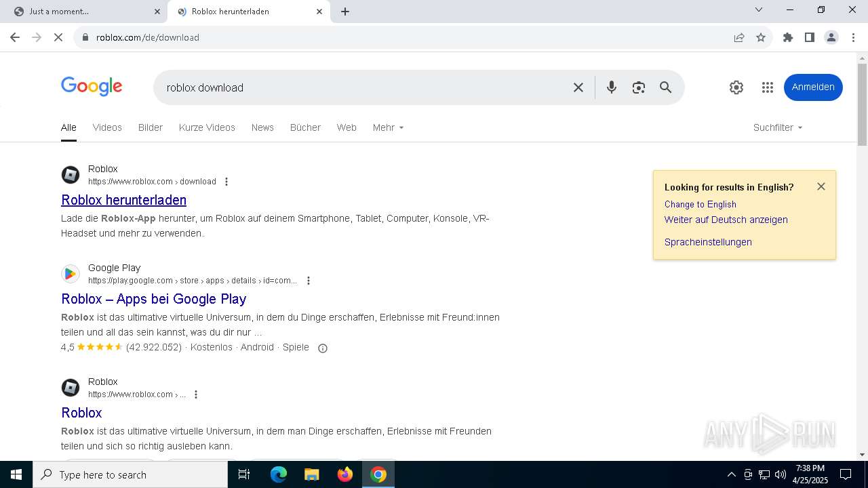Open Google Lens image search

coord(639,87)
